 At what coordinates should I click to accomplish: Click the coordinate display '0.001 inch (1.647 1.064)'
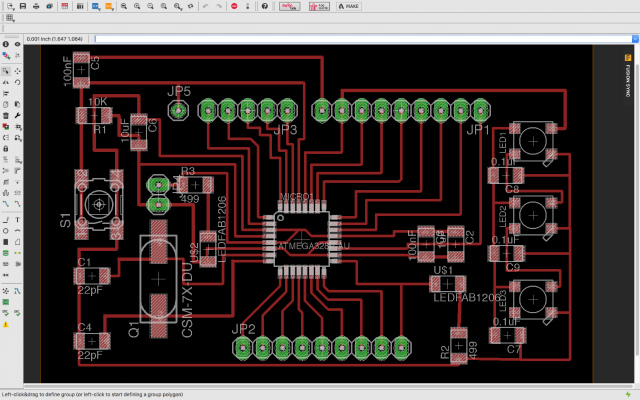(55, 39)
